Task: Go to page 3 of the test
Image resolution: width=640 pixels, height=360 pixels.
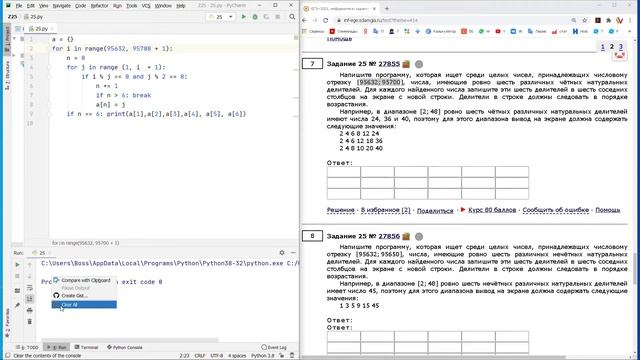Action: pos(621,47)
